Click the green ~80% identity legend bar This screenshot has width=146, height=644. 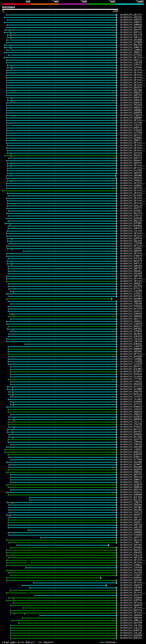tap(101, 4)
